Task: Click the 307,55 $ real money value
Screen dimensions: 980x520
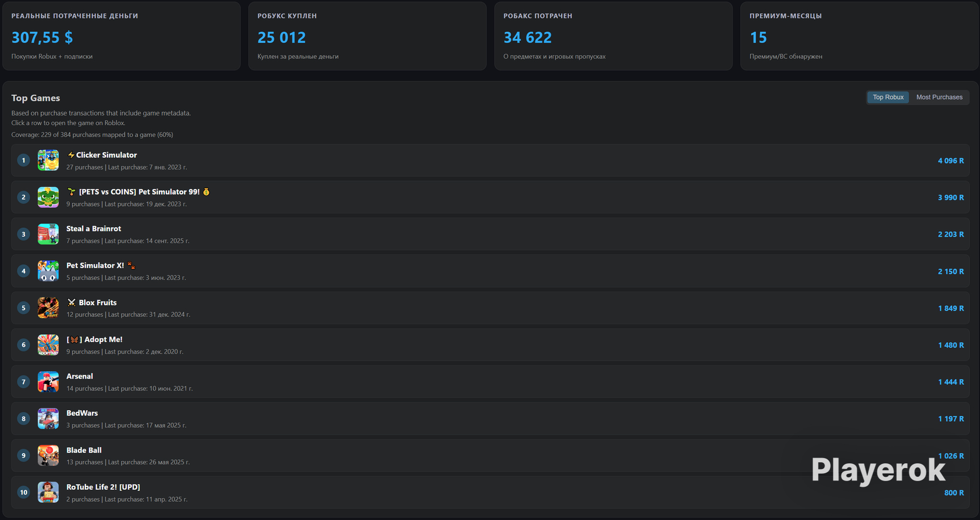Action: [x=42, y=37]
